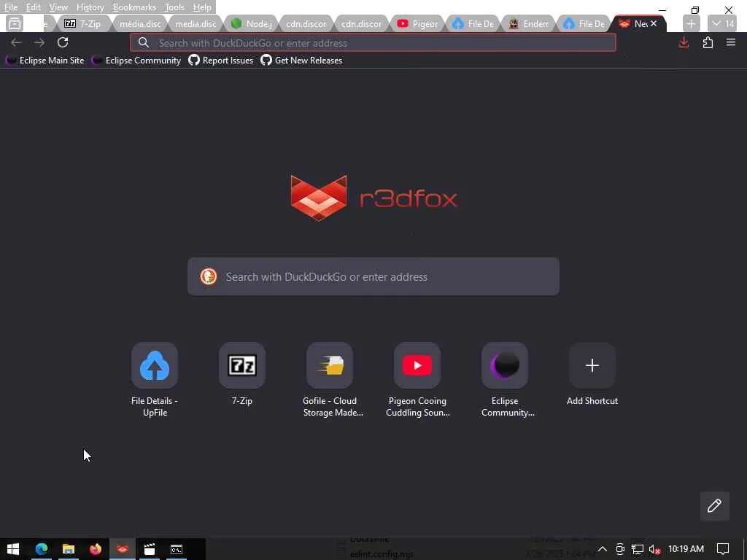The height and width of the screenshot is (560, 747).
Task: Open the History menu
Action: [90, 7]
